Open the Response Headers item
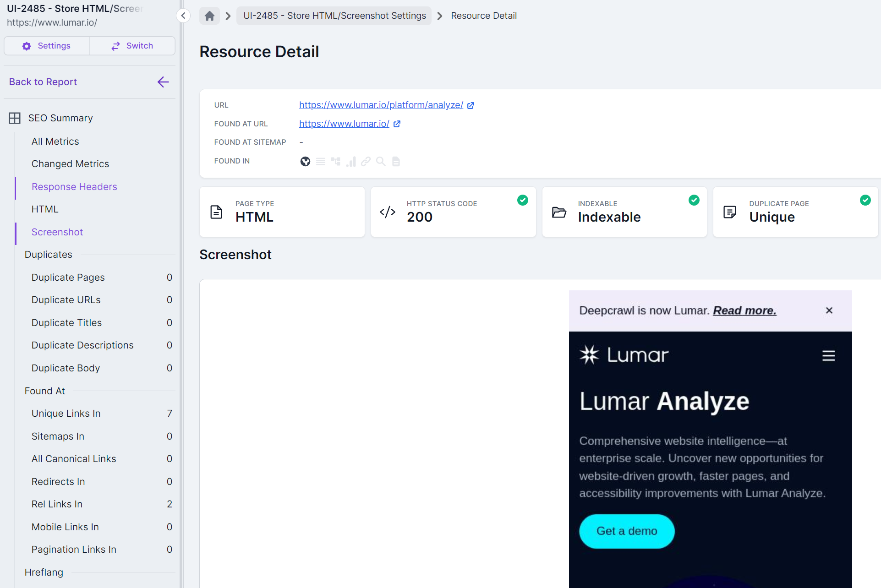This screenshot has width=881, height=588. click(x=74, y=187)
